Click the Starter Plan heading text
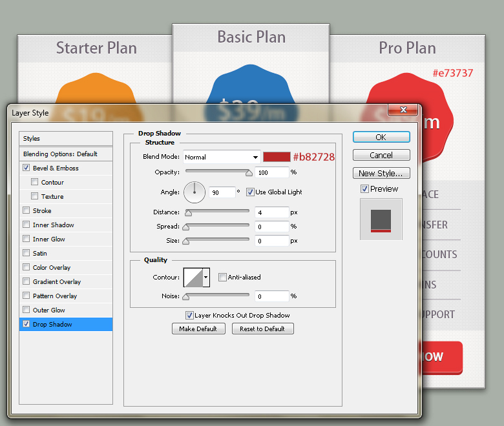 [x=96, y=48]
